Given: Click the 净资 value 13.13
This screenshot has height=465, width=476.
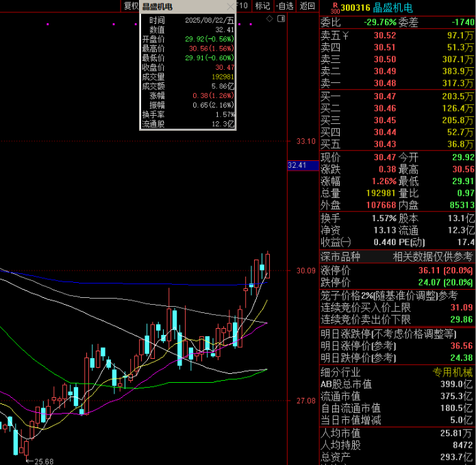Looking at the screenshot, I should 384,230.
